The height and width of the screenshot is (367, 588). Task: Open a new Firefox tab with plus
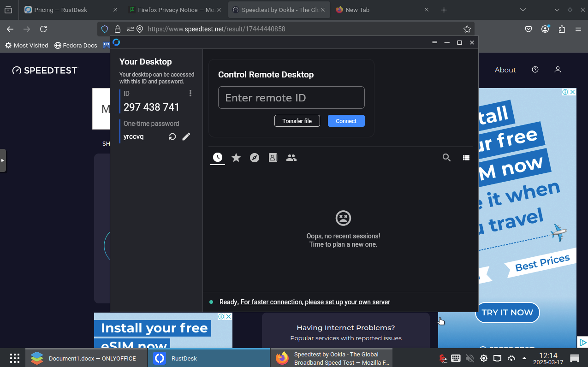click(x=444, y=10)
